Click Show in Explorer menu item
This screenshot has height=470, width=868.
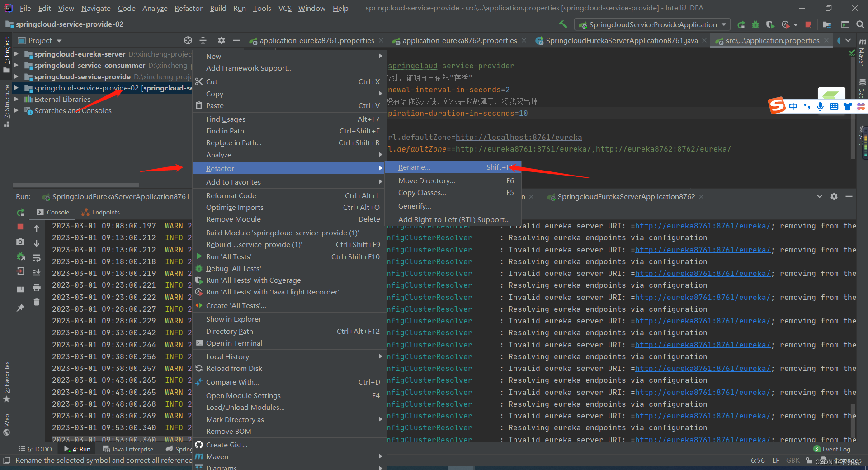coord(288,319)
